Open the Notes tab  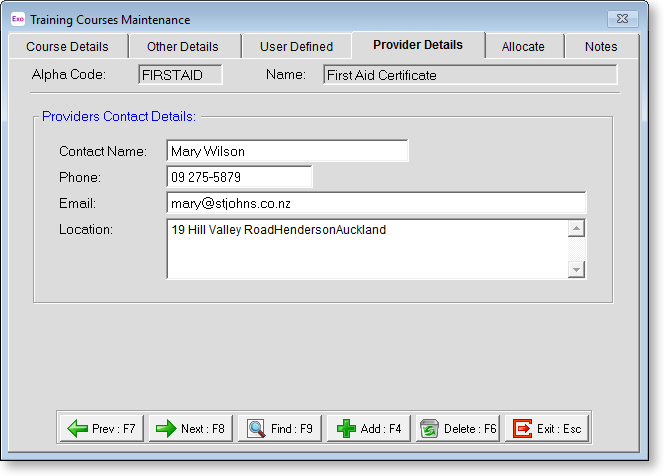601,47
